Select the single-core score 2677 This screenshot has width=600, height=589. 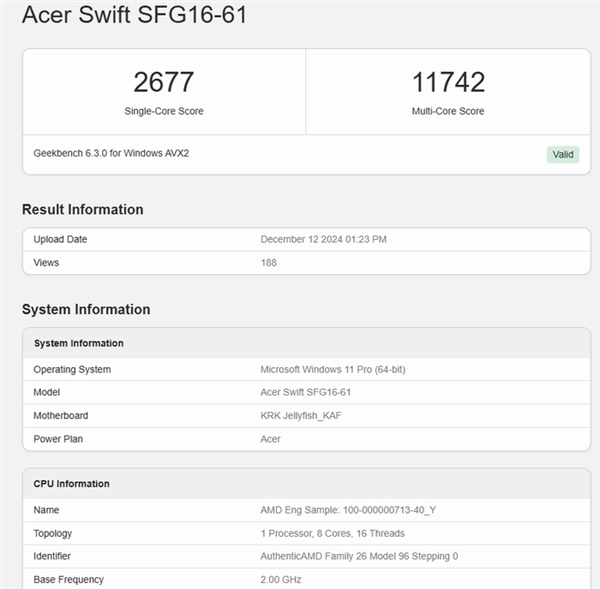click(164, 82)
